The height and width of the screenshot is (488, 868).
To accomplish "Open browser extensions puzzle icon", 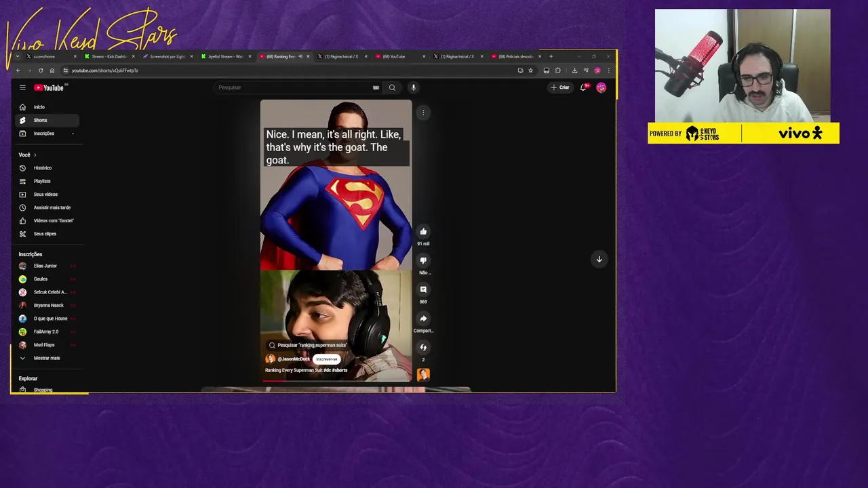I will (x=557, y=70).
